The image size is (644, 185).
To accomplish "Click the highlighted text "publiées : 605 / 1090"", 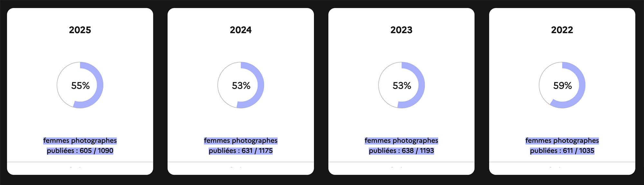I will coord(80,151).
